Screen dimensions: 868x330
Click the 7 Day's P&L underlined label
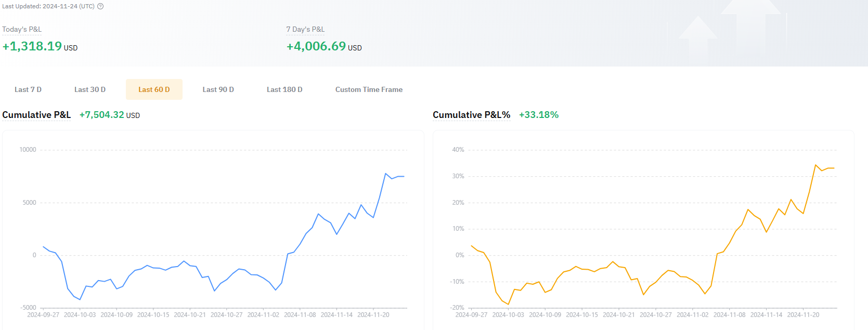(x=305, y=30)
